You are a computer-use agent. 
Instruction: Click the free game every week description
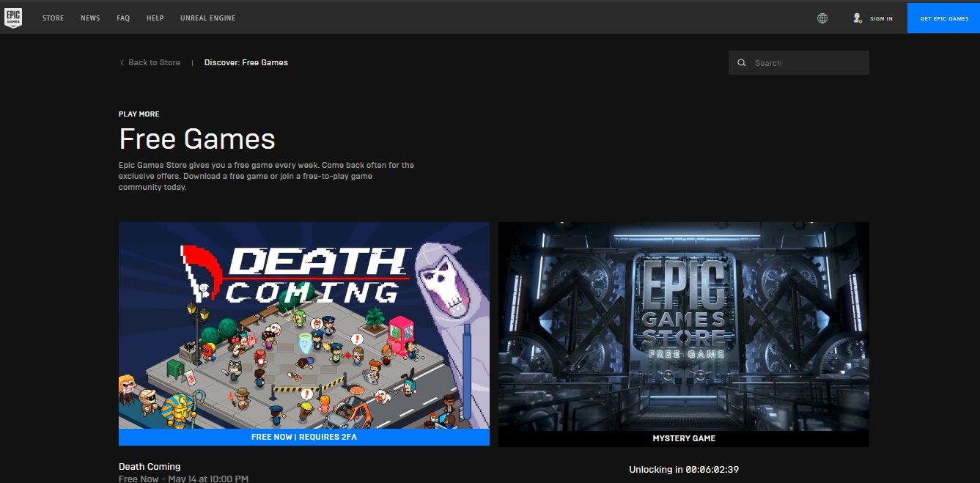266,177
